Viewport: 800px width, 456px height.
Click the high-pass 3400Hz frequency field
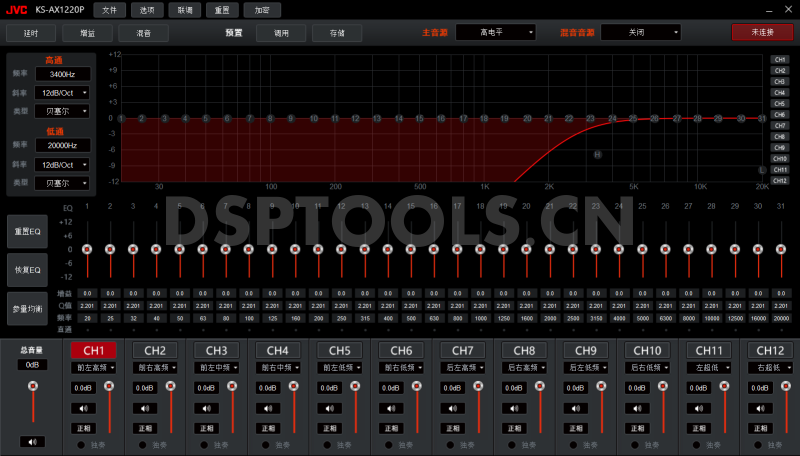click(x=62, y=75)
